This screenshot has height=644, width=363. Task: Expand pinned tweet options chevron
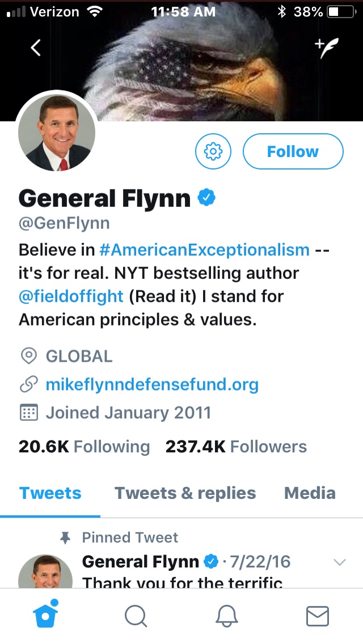pos(340,562)
